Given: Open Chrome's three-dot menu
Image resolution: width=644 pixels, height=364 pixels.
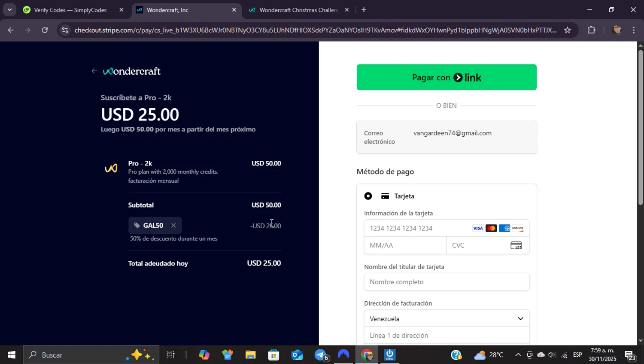Looking at the screenshot, I should (634, 30).
